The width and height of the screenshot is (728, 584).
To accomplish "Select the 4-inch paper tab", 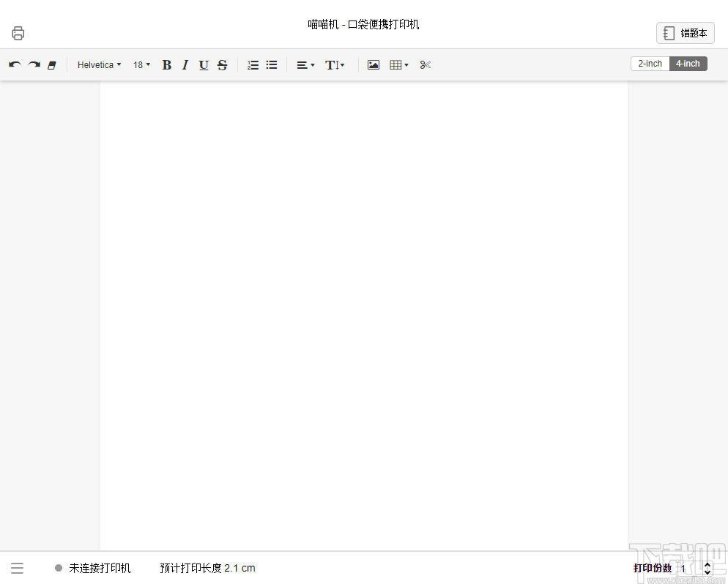I will pyautogui.click(x=687, y=64).
